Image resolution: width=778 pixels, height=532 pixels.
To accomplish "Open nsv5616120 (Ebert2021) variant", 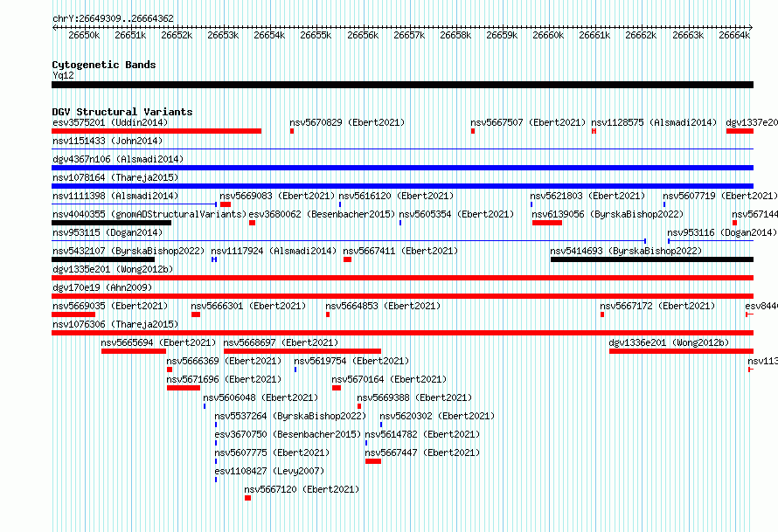I will [396, 196].
